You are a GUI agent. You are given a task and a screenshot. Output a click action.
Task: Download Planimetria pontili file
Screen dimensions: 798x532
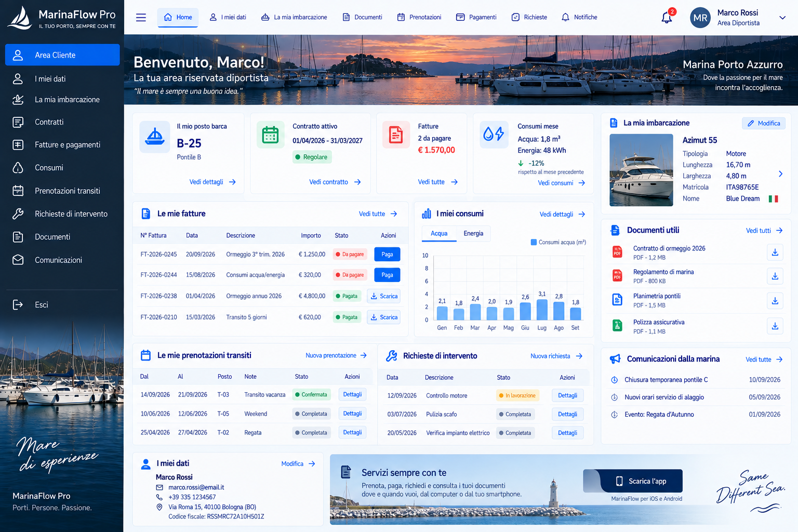pos(775,301)
